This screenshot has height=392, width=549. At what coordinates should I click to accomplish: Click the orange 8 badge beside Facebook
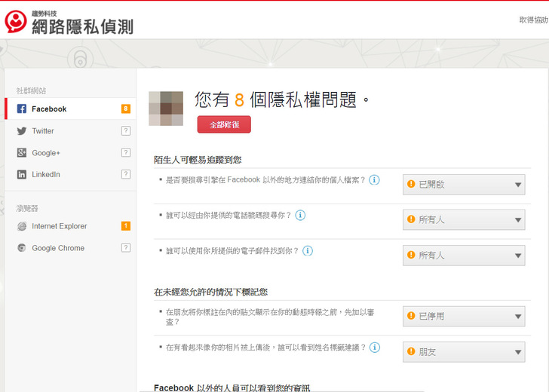(x=126, y=109)
